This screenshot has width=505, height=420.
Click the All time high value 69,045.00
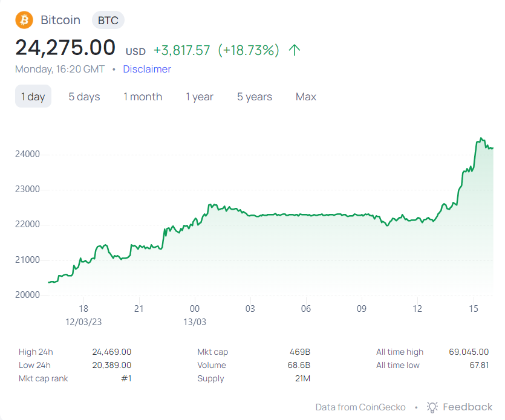(x=469, y=352)
